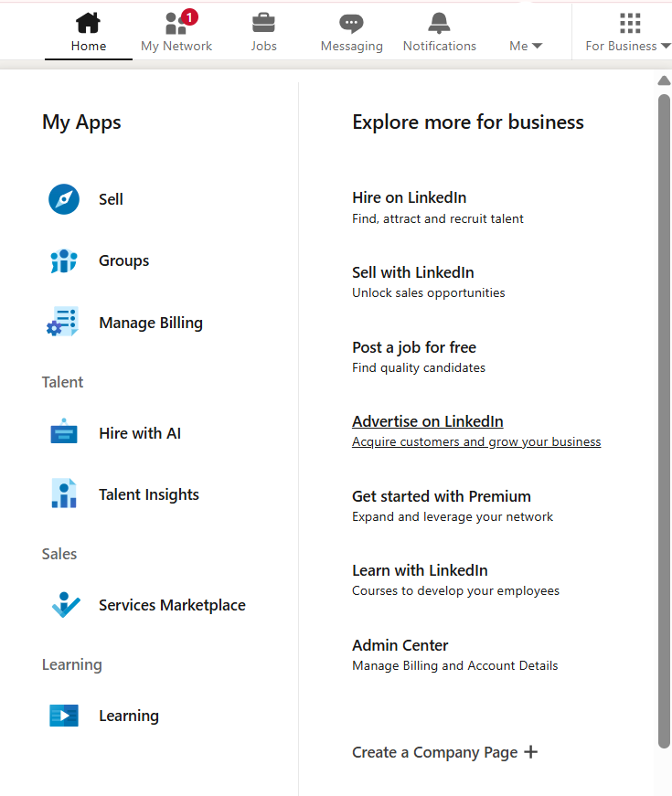View the Notifications tab label
Screen dimensions: 672x796
pos(440,47)
